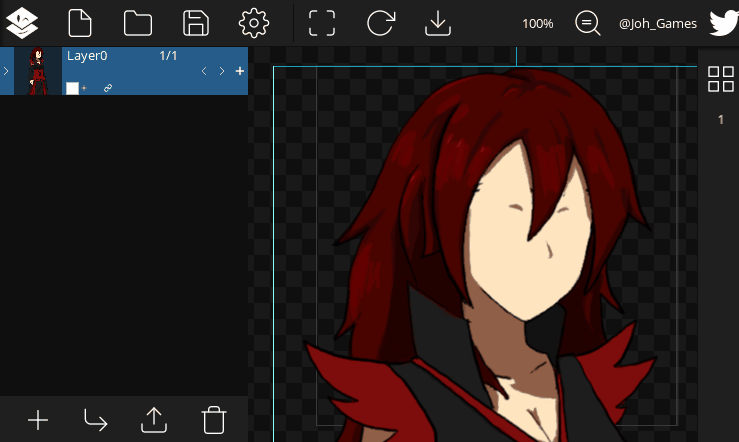The image size is (739, 442).
Task: Go to next frame of Layer0
Action: (222, 71)
